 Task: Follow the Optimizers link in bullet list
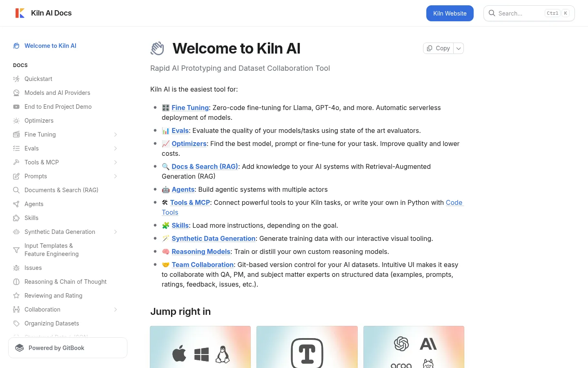pyautogui.click(x=189, y=144)
